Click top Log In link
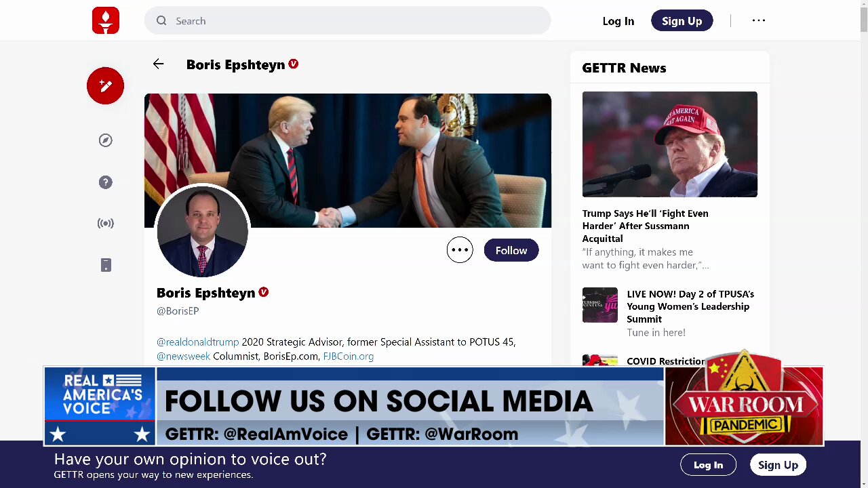Screen dimensions: 868x488 pyautogui.click(x=618, y=21)
